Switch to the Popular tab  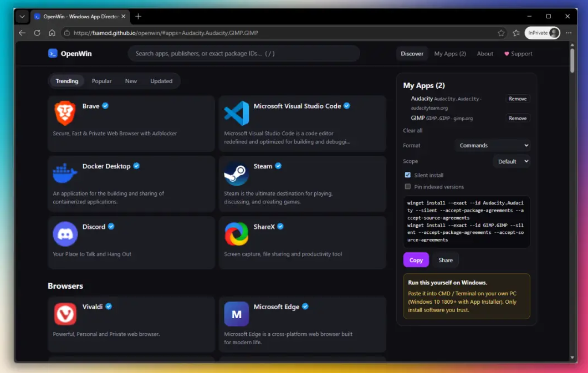click(x=101, y=81)
